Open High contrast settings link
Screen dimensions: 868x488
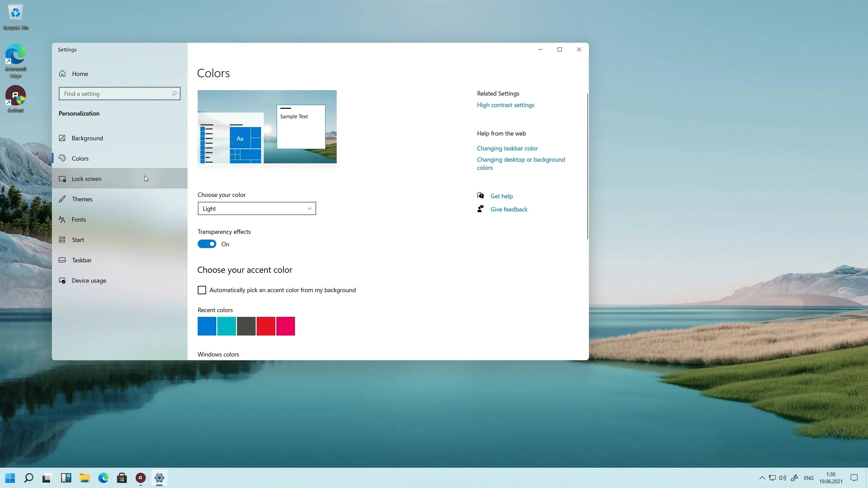click(505, 105)
